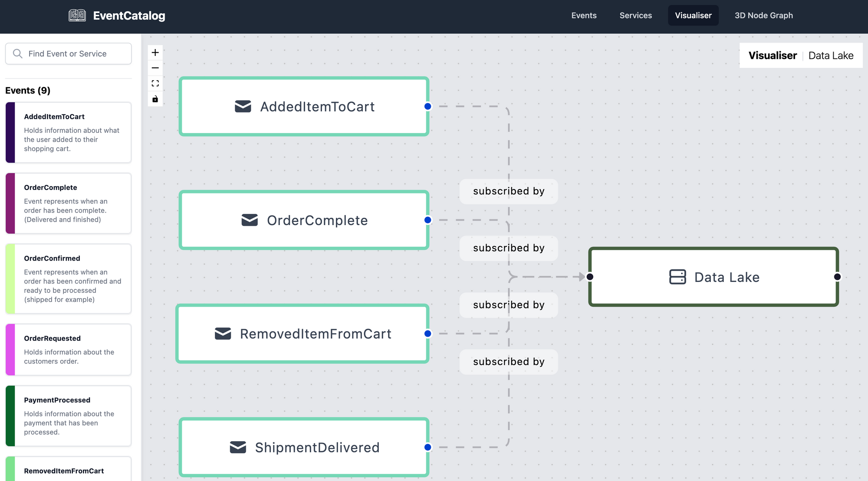
Task: Click the RemovedItemFromCart node blue handle
Action: pos(428,334)
